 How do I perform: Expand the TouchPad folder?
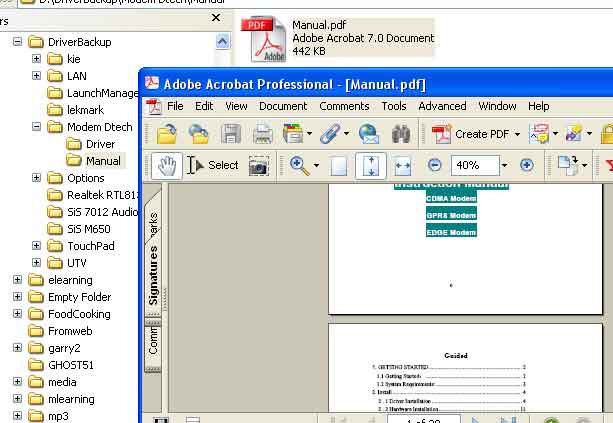(x=36, y=246)
